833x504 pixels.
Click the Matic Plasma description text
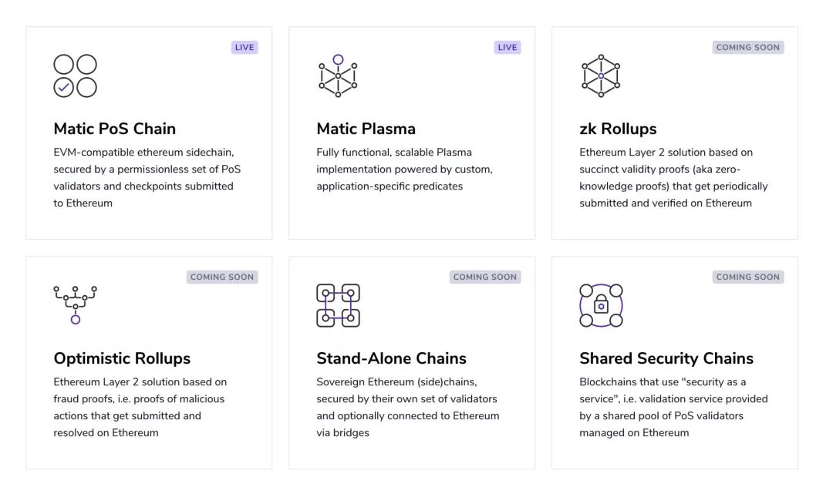click(404, 170)
